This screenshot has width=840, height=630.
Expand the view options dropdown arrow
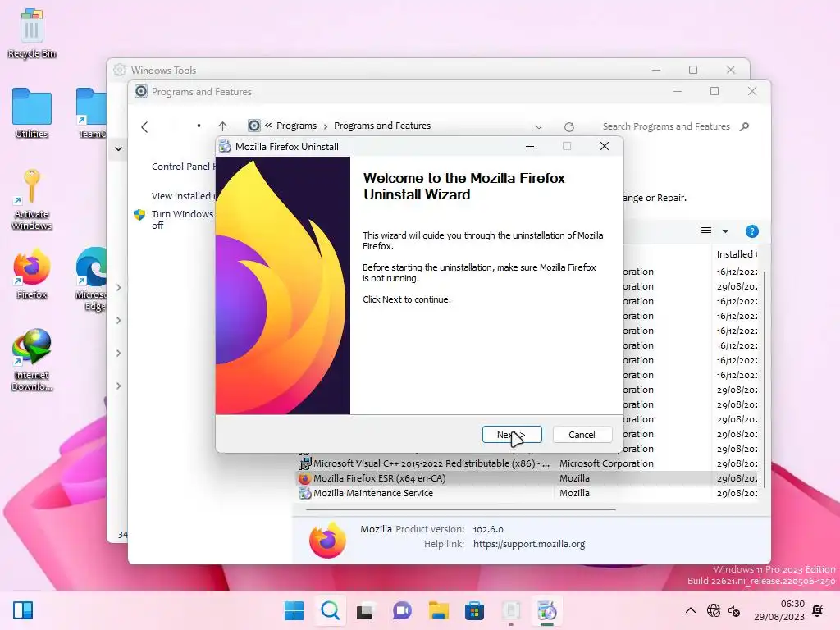(x=725, y=231)
